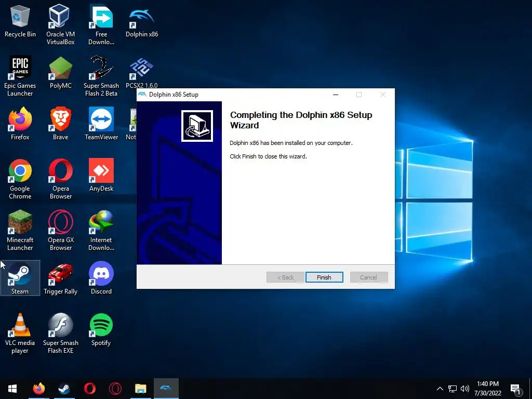Viewport: 532px width, 399px height.
Task: Select the PolyMC desktop icon
Action: 60,73
